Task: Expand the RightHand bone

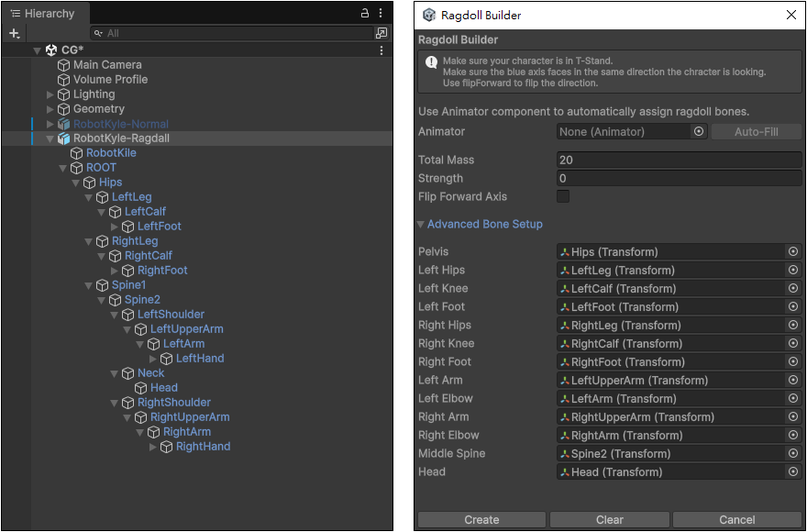Action: [x=153, y=447]
